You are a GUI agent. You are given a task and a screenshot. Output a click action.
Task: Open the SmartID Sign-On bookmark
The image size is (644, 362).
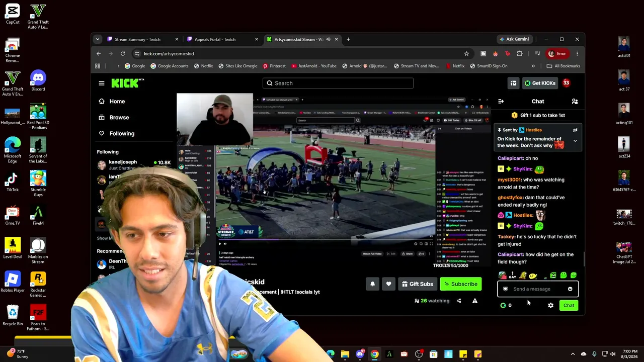tap(488, 66)
